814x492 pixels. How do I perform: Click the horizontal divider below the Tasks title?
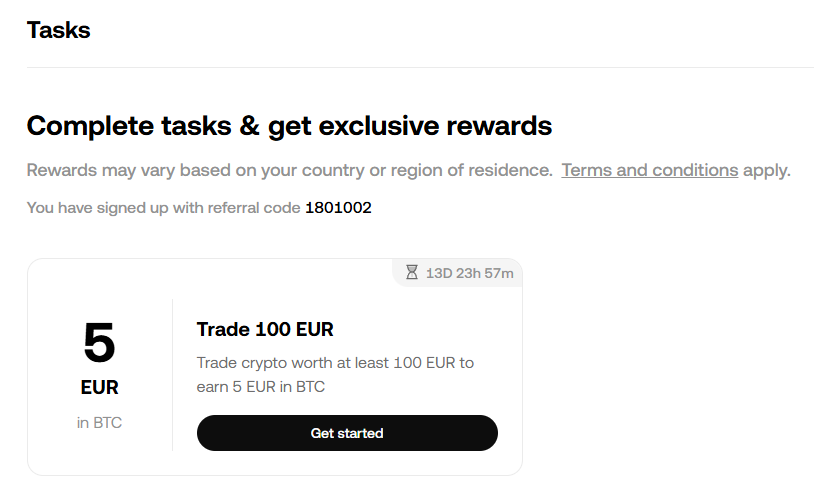click(420, 67)
